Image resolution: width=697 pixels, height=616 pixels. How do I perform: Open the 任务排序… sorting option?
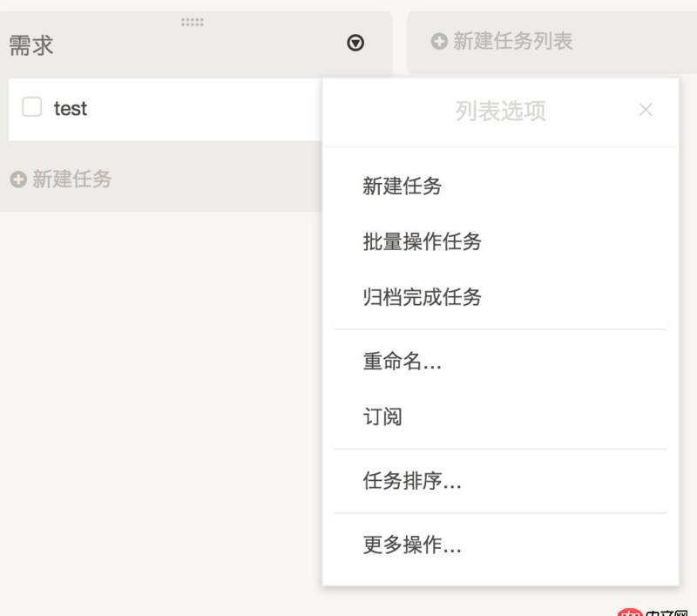411,481
